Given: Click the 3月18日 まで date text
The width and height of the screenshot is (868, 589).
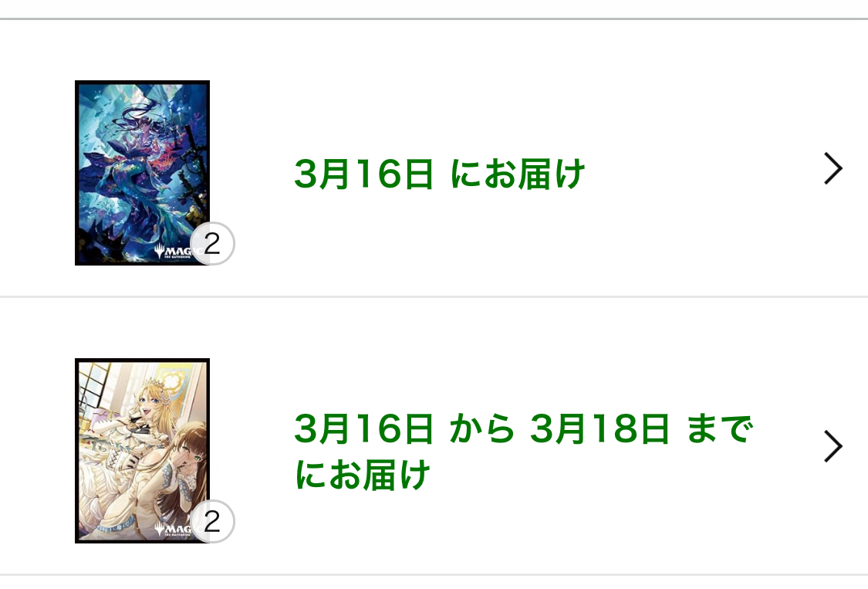Looking at the screenshot, I should 642,428.
